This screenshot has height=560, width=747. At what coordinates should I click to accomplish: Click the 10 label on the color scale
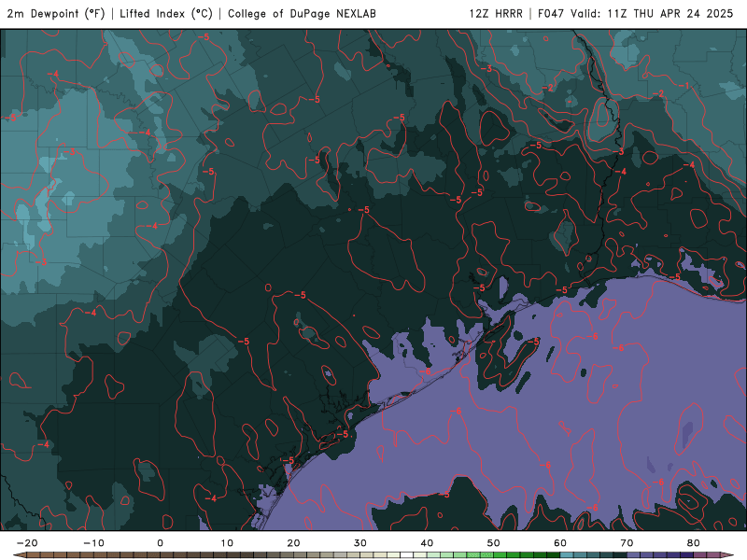pos(227,543)
